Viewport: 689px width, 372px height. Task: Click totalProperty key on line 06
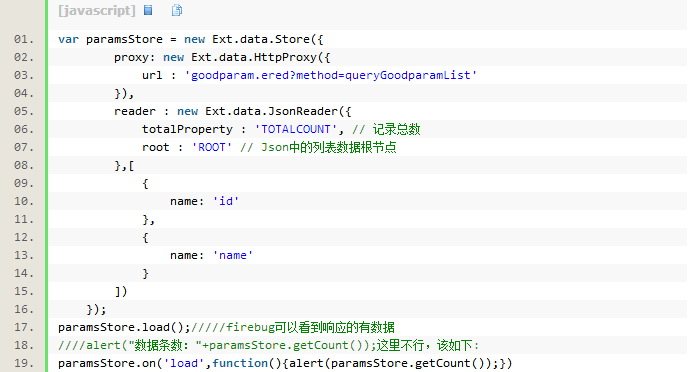tap(187, 130)
